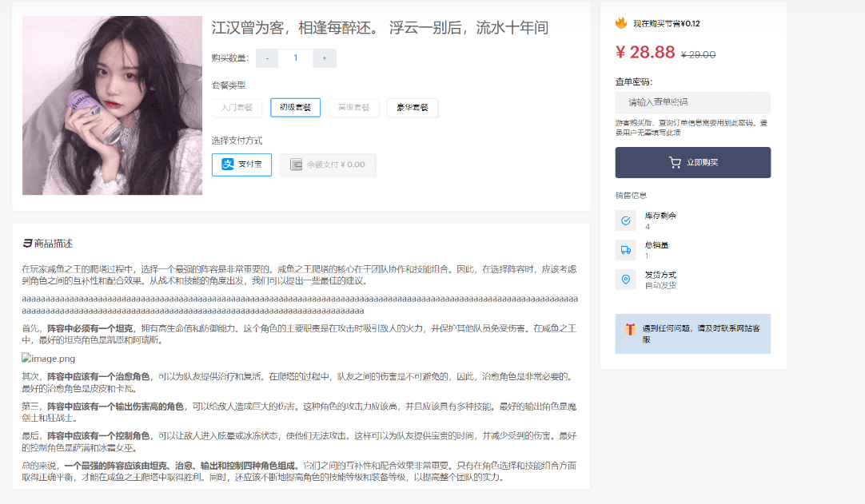Click bold text 阵容中应该有一个输出伤害高的角色
This screenshot has height=504, width=865.
click(115, 407)
